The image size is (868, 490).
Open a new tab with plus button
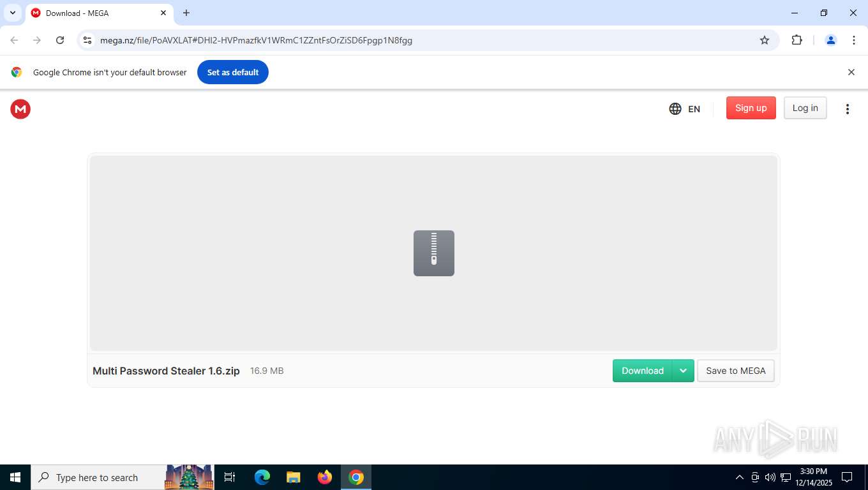click(x=186, y=13)
